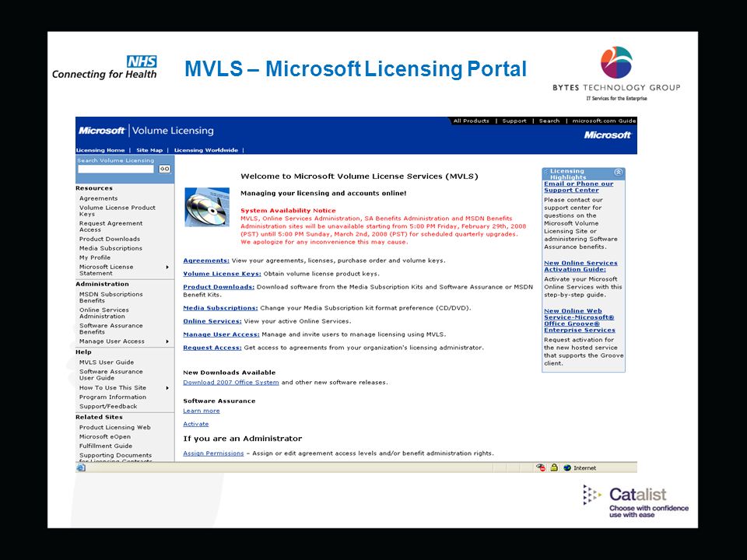The width and height of the screenshot is (747, 560).
Task: Collapse the Licensing Highlights panel chevron
Action: [x=619, y=172]
